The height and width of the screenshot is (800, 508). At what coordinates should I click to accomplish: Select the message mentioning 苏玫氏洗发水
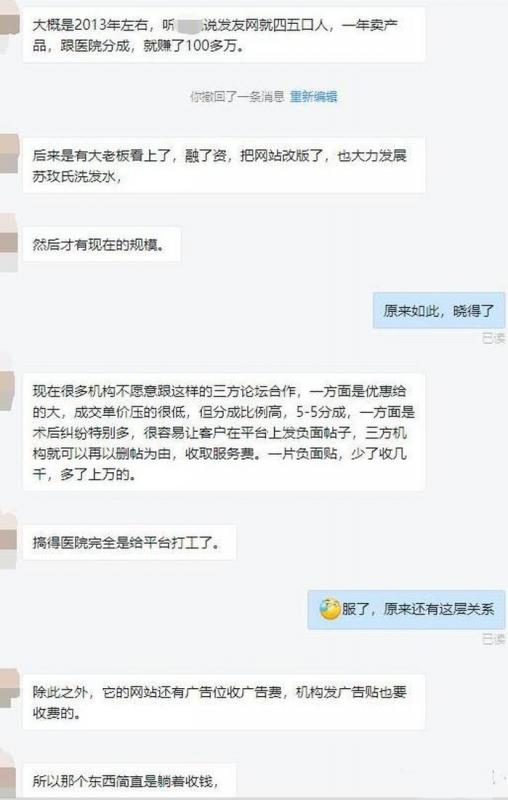click(x=224, y=165)
